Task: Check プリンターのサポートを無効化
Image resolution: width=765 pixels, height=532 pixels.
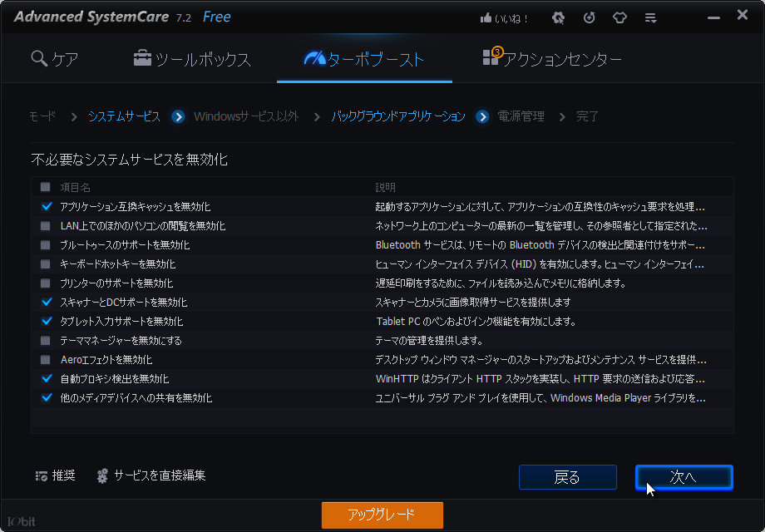Action: (46, 283)
